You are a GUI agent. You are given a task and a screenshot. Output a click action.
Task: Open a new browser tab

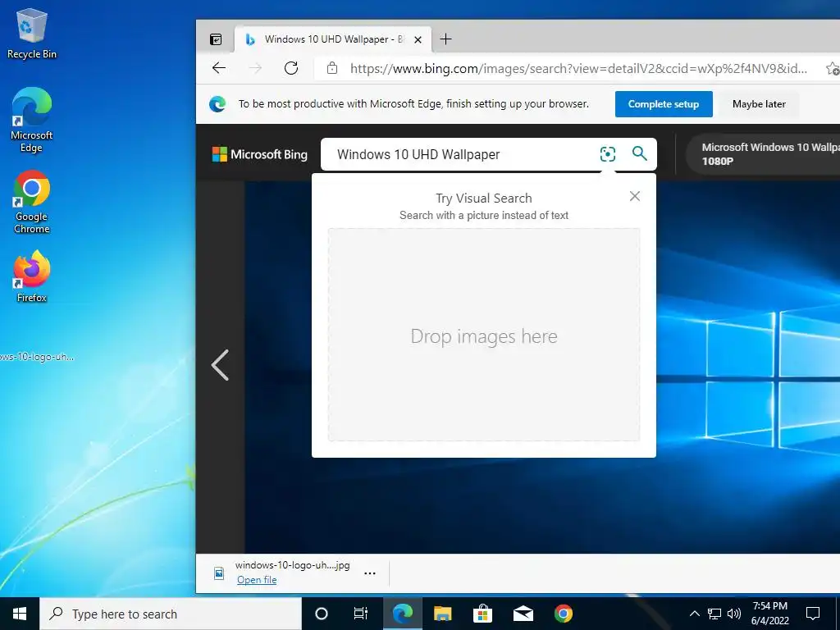point(445,39)
